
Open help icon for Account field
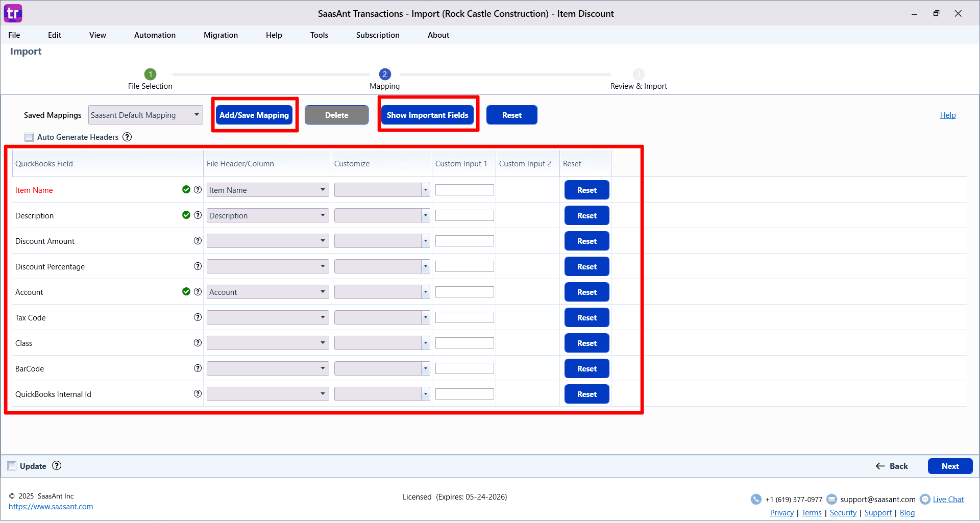[x=198, y=292]
